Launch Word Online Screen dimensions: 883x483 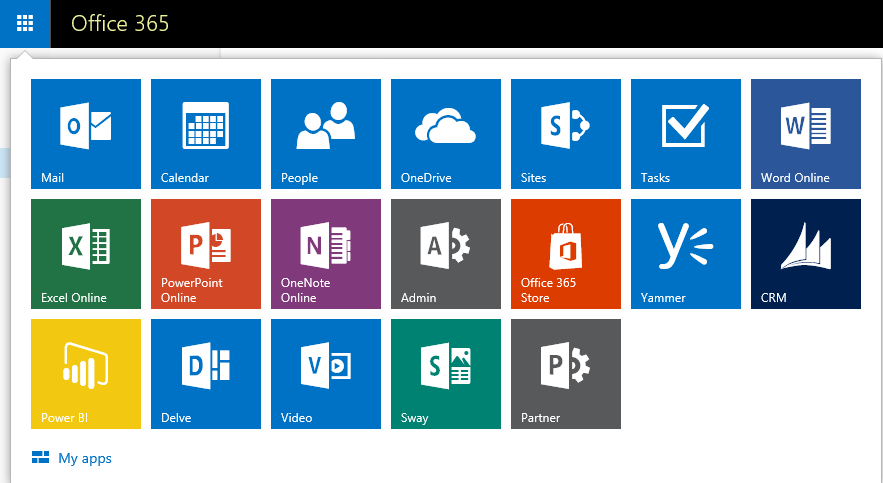pyautogui.click(x=805, y=134)
